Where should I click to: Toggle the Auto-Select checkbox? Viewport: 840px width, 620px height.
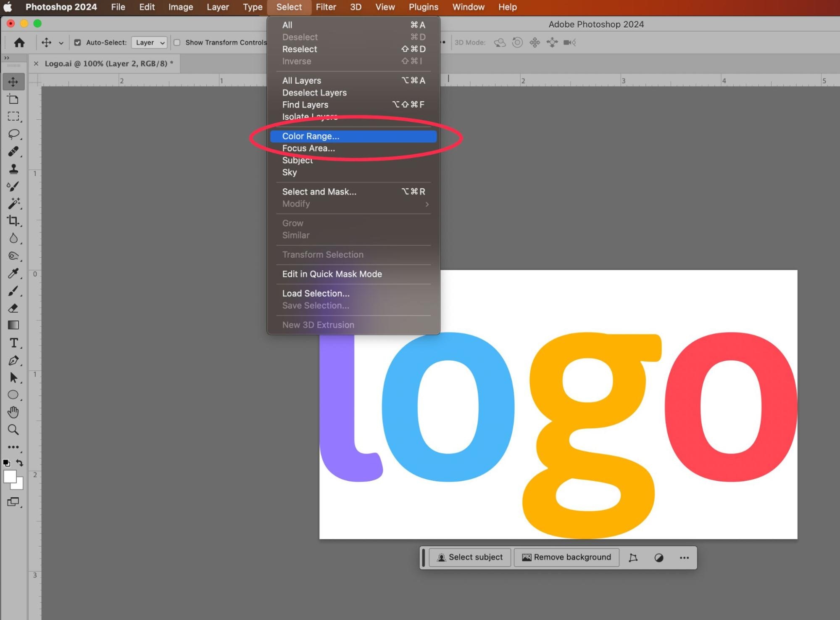pos(77,42)
